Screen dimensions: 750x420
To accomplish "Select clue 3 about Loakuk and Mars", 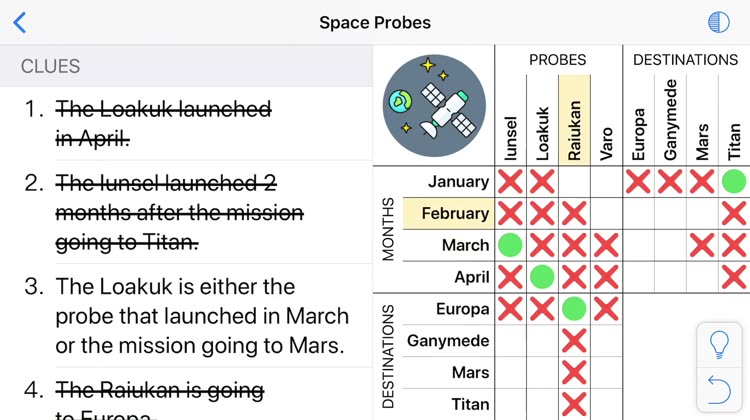I will point(202,316).
